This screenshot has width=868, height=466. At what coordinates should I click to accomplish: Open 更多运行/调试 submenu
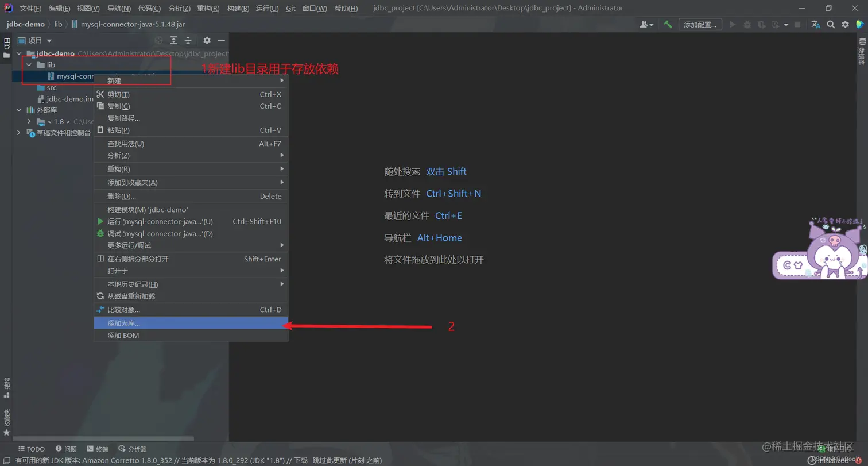191,245
